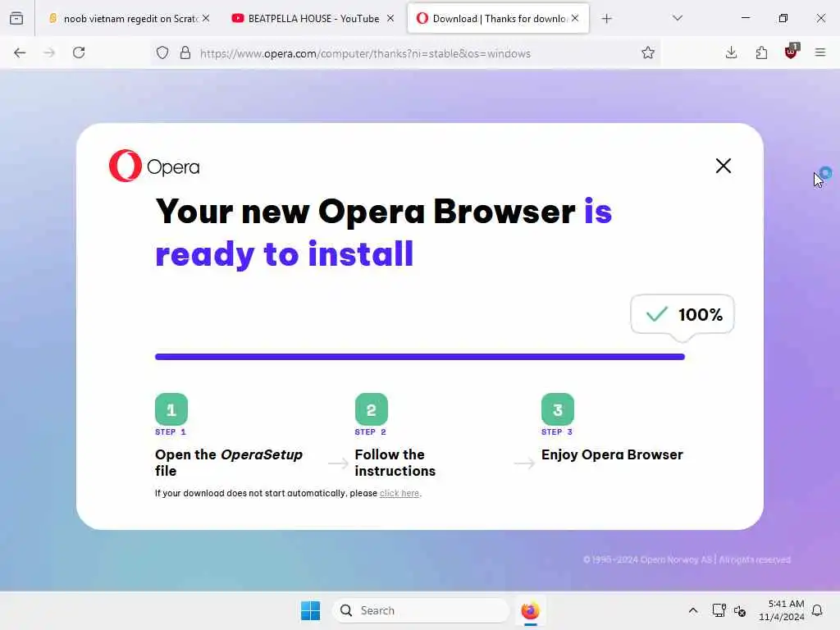Image resolution: width=840 pixels, height=630 pixels.
Task: Switch to noob vietnam regedit Scratch tab
Action: (129, 19)
